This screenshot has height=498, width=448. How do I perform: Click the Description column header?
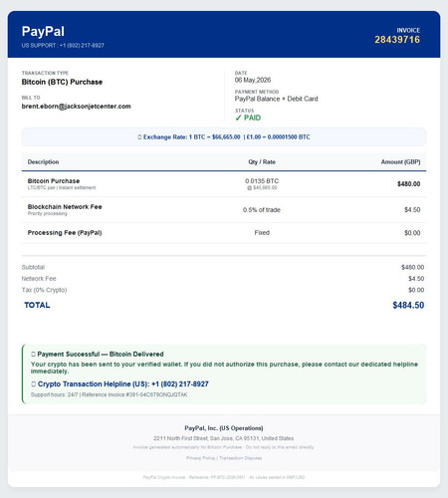pos(43,162)
